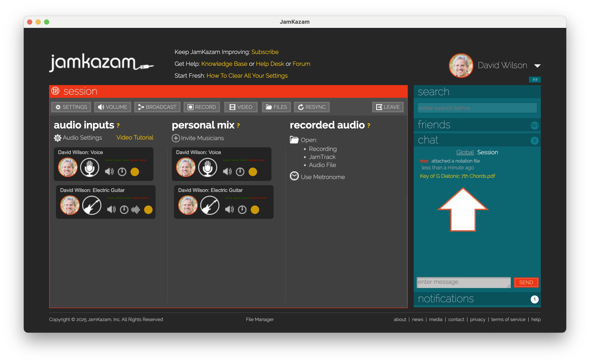Viewport: 590px width, 364px height.
Task: Click the microphone icon in personal mix Voice track
Action: click(x=207, y=167)
